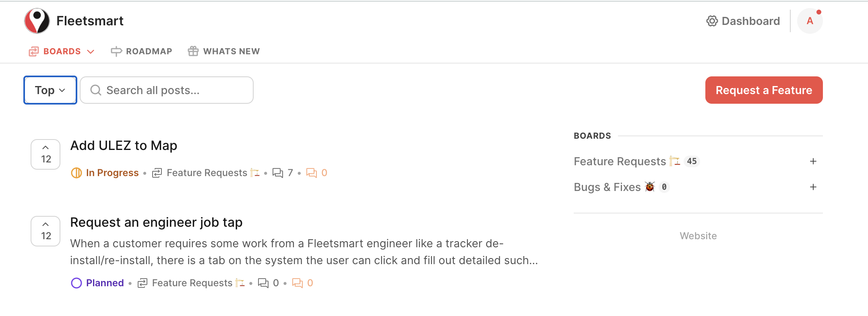Click the orange internal comments icon on ULEZ post
Image resolution: width=868 pixels, height=316 pixels.
point(312,173)
